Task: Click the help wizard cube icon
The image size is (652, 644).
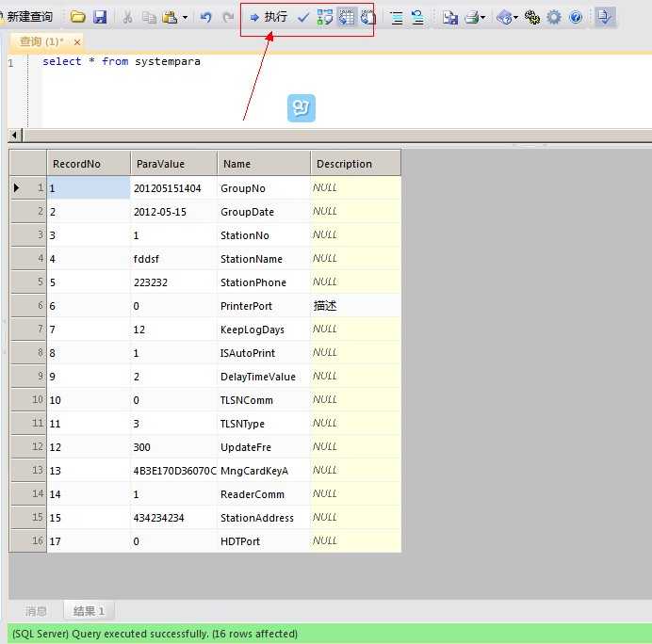Action: [x=504, y=18]
